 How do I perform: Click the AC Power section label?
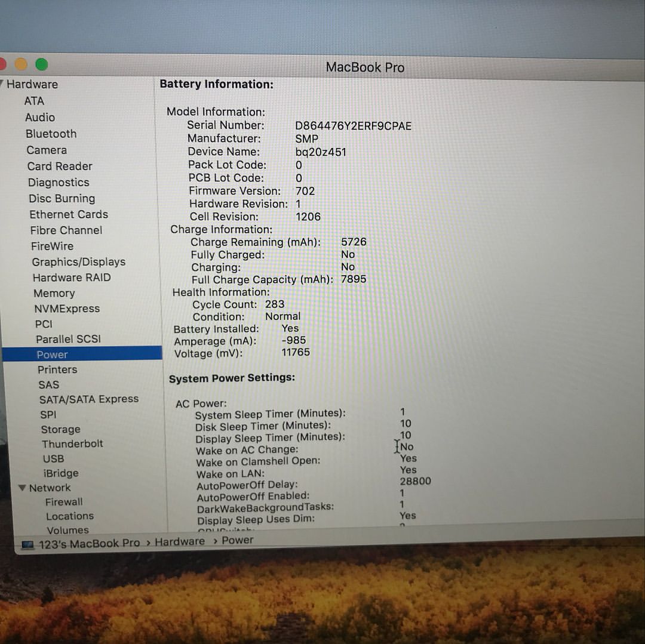[201, 403]
